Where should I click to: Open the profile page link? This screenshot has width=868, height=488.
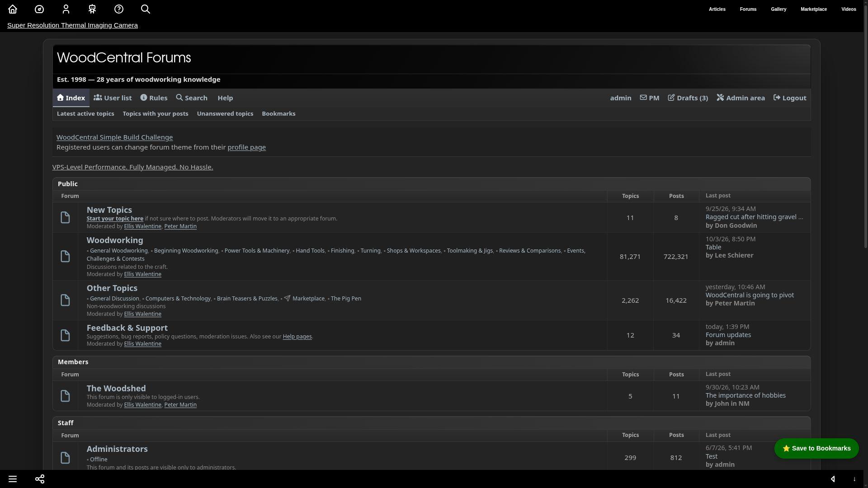pyautogui.click(x=246, y=147)
